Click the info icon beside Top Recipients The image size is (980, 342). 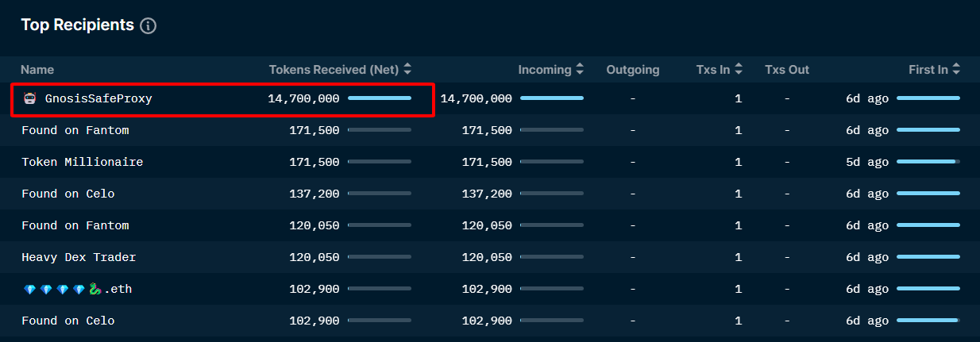(149, 26)
